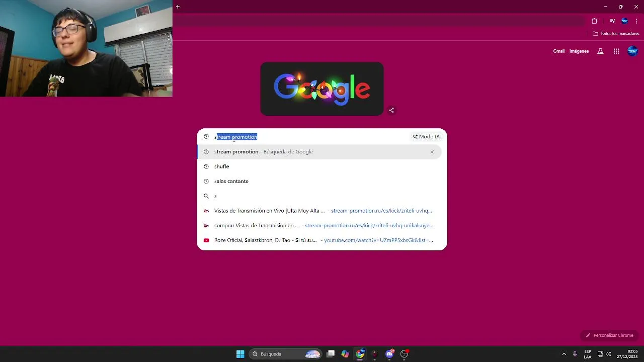Click the magnifier icon beside s suggestion
Screen dimensions: 644x362
(206, 196)
